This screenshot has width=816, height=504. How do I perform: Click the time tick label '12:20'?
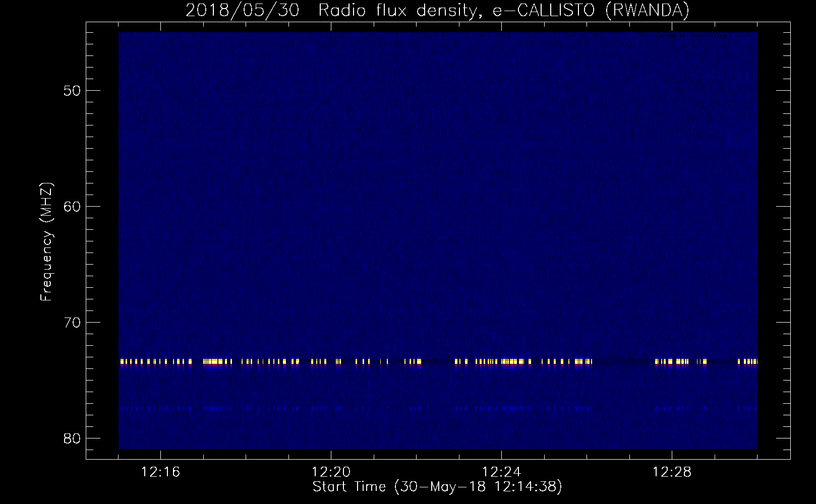[x=331, y=472]
